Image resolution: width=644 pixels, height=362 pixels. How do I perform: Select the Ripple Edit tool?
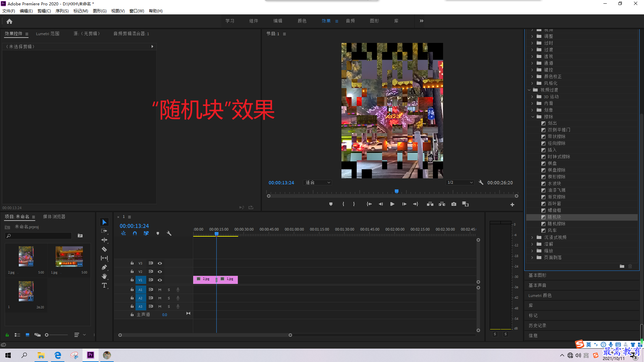[104, 240]
